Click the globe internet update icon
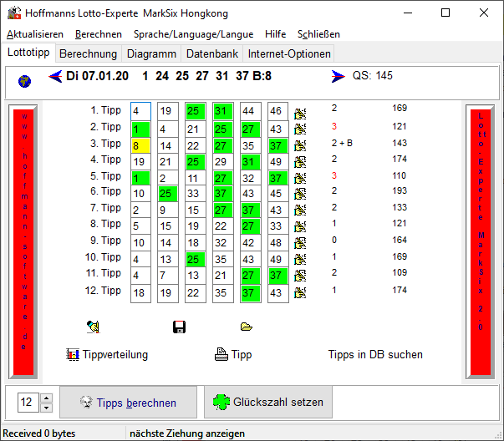 point(24,81)
